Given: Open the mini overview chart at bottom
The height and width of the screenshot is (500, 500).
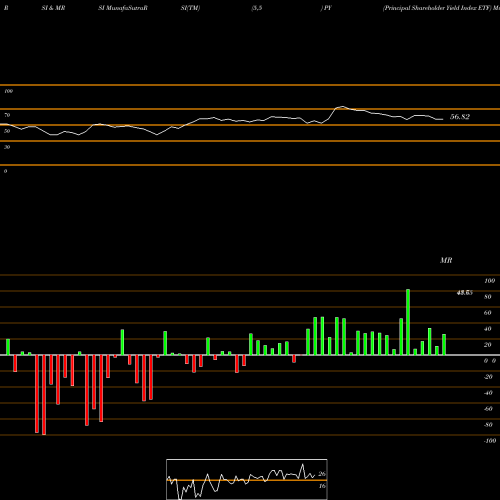Looking at the screenshot, I should 247,479.
